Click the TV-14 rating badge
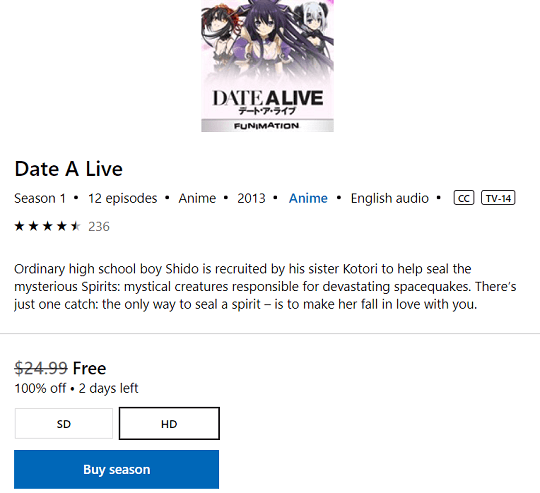This screenshot has width=540, height=493. (x=498, y=198)
